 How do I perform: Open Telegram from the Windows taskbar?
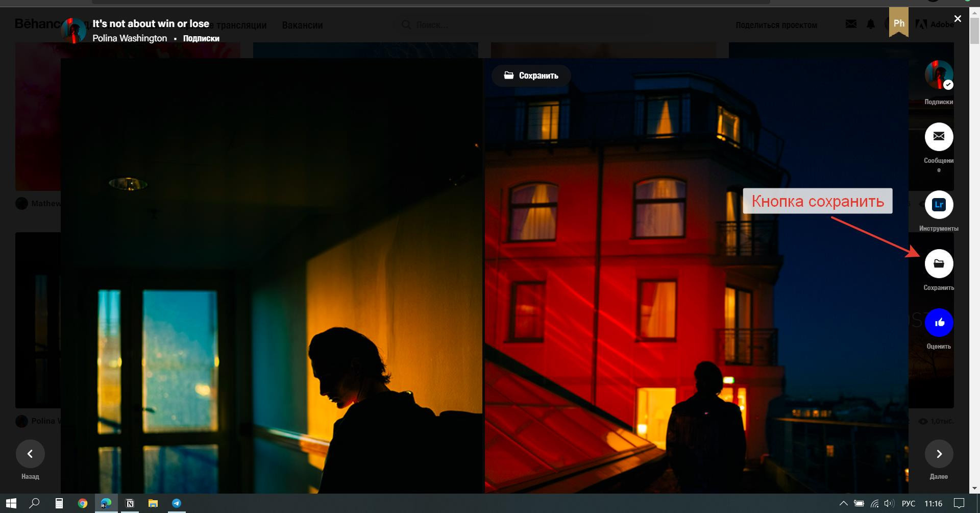[x=176, y=503]
